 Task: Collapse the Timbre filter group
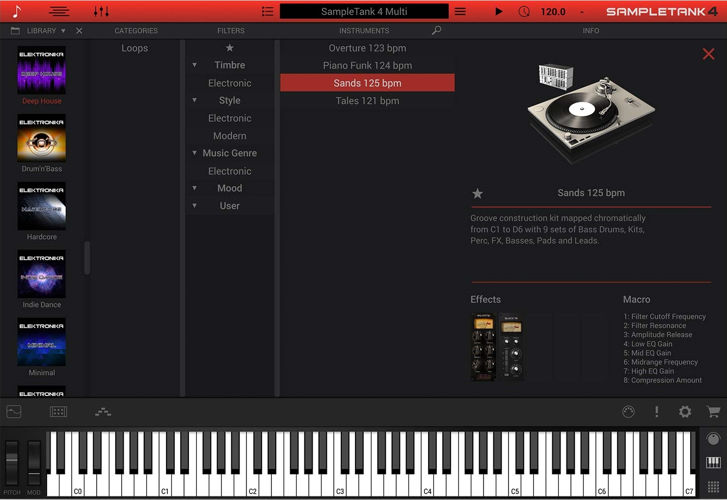pyautogui.click(x=195, y=66)
